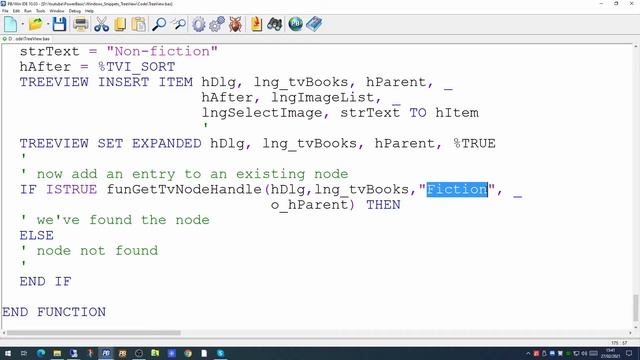
Task: Click the horizontal scrollbar thumb
Action: pos(93,333)
